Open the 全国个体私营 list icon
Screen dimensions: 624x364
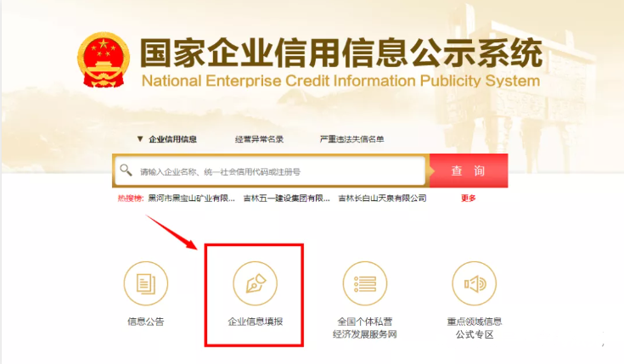[365, 283]
